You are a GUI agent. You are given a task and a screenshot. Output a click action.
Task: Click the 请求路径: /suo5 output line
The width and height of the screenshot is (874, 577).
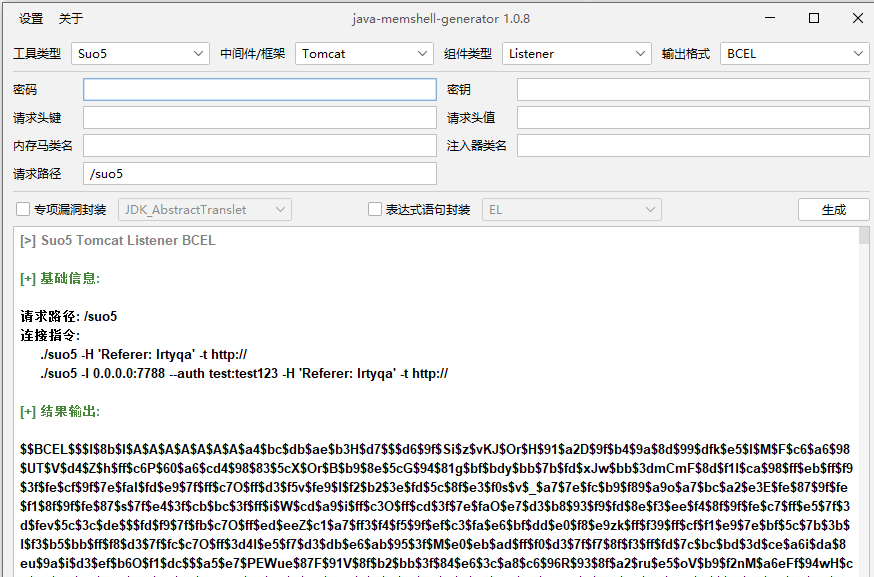[x=69, y=316]
